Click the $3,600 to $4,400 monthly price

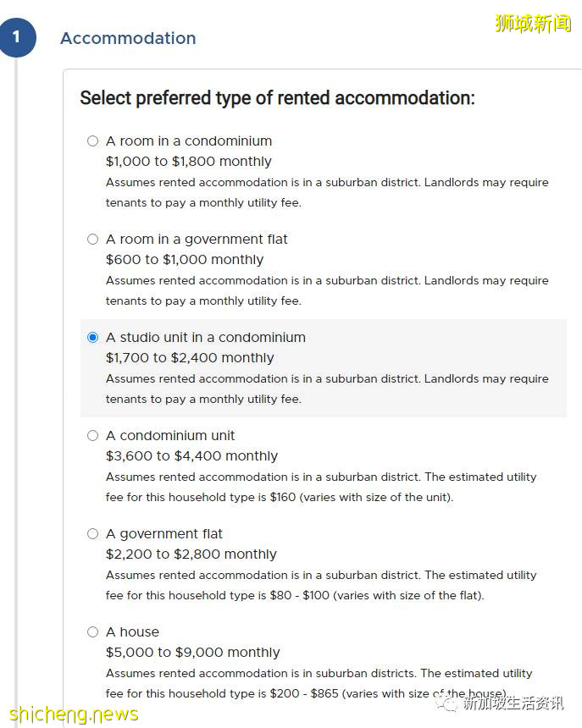point(191,456)
